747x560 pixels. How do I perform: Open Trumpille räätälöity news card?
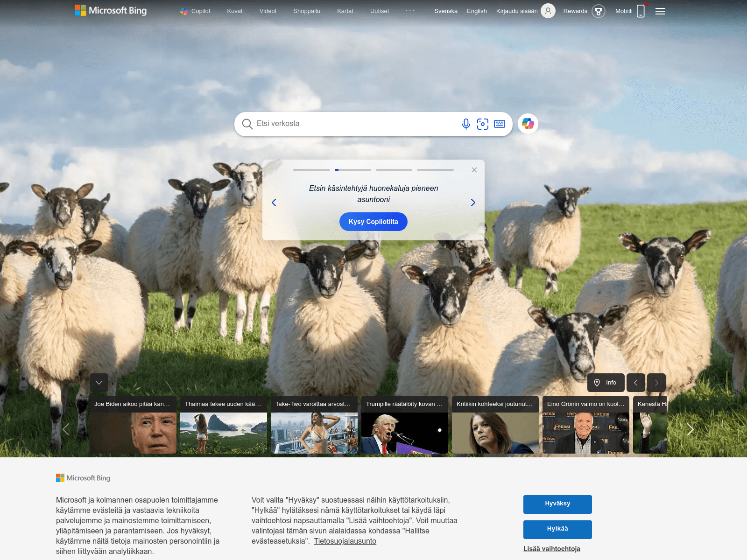tap(405, 425)
